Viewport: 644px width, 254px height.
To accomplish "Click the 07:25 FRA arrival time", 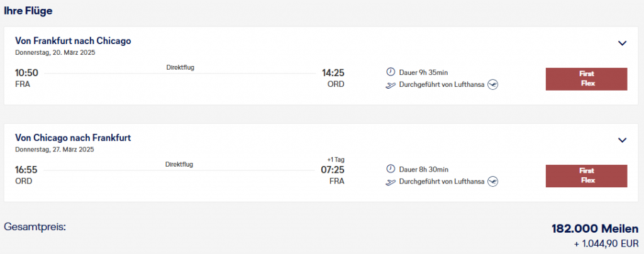I will pos(333,170).
